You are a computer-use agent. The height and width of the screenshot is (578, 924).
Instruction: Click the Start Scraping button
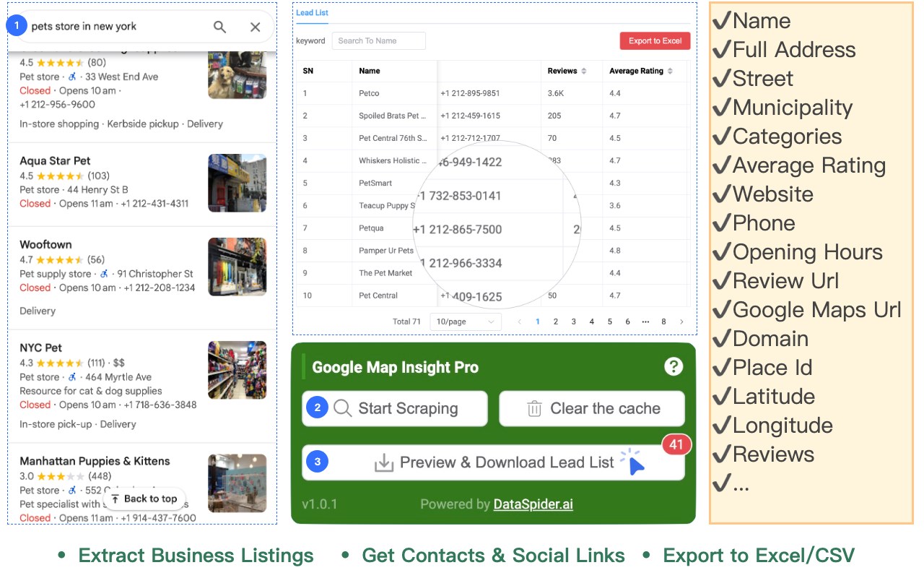395,408
